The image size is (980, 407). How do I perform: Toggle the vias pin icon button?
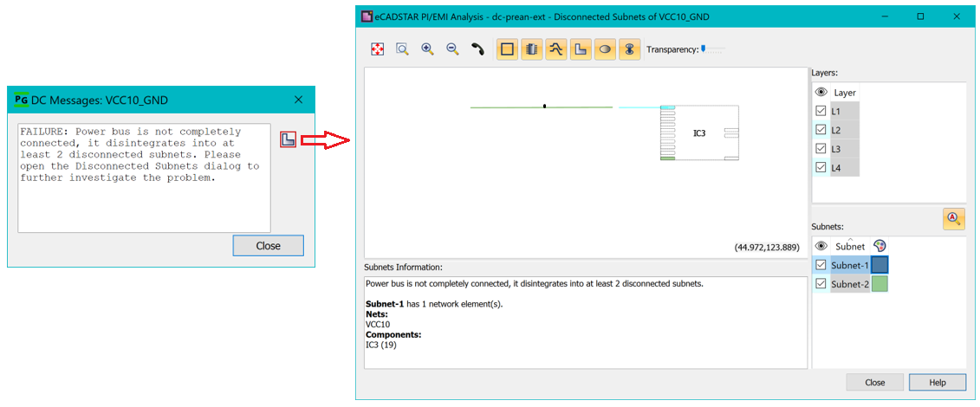[x=629, y=49]
